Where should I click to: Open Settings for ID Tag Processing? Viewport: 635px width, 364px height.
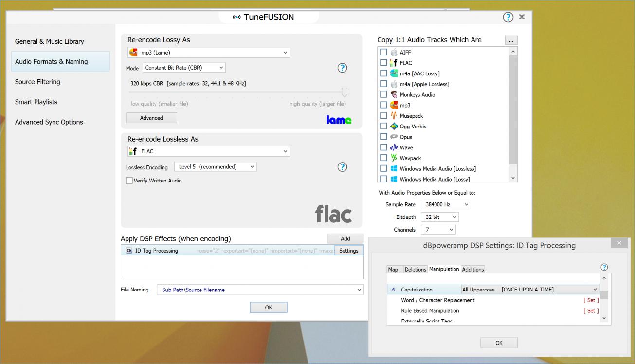pyautogui.click(x=348, y=251)
